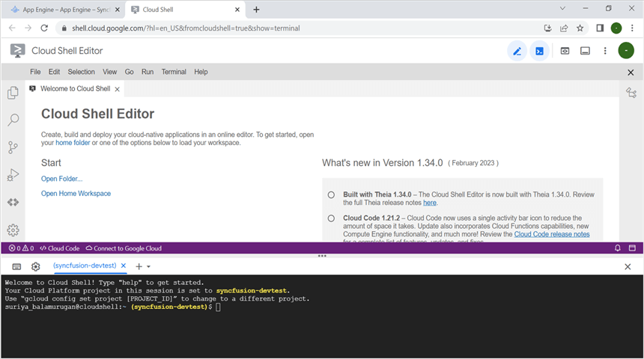Open the Cloud Shell three-dot More menu
The image size is (644, 359).
[605, 51]
